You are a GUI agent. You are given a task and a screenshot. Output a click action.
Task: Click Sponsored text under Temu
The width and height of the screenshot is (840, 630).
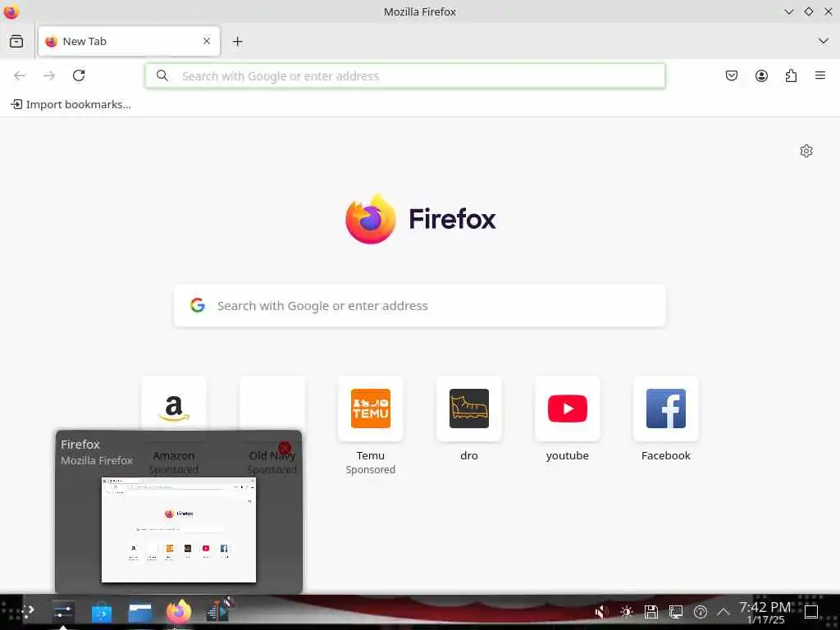click(x=371, y=469)
